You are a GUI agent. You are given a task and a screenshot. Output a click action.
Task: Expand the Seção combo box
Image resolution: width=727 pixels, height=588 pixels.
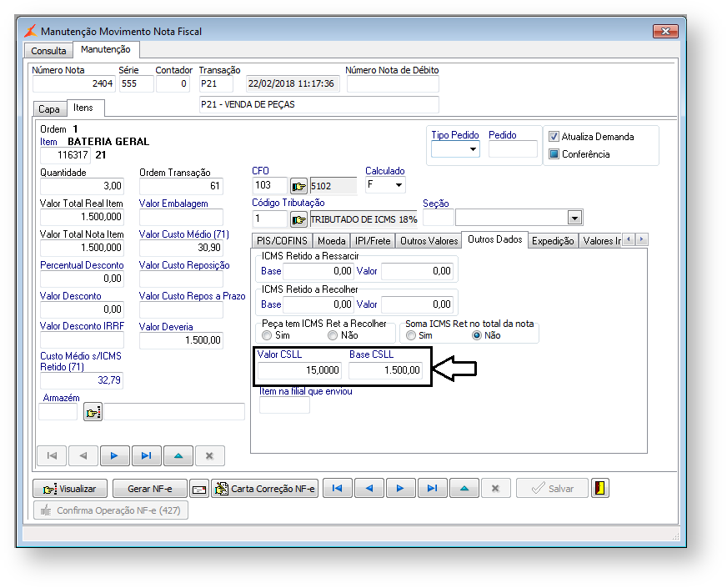(x=574, y=218)
